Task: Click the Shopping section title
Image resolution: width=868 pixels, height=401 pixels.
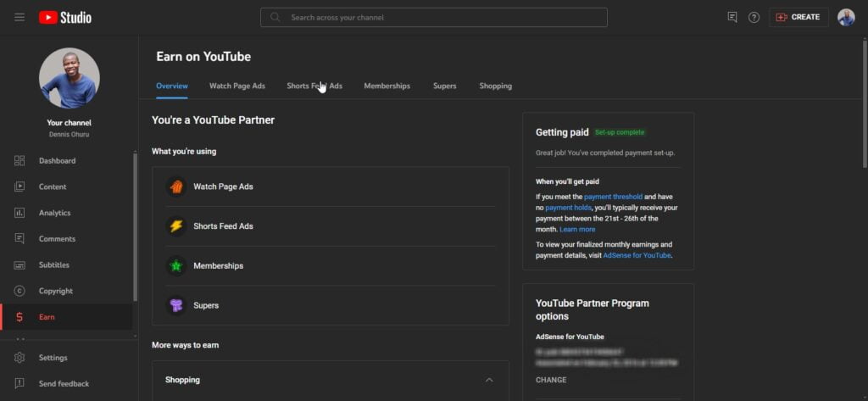Action: point(183,380)
